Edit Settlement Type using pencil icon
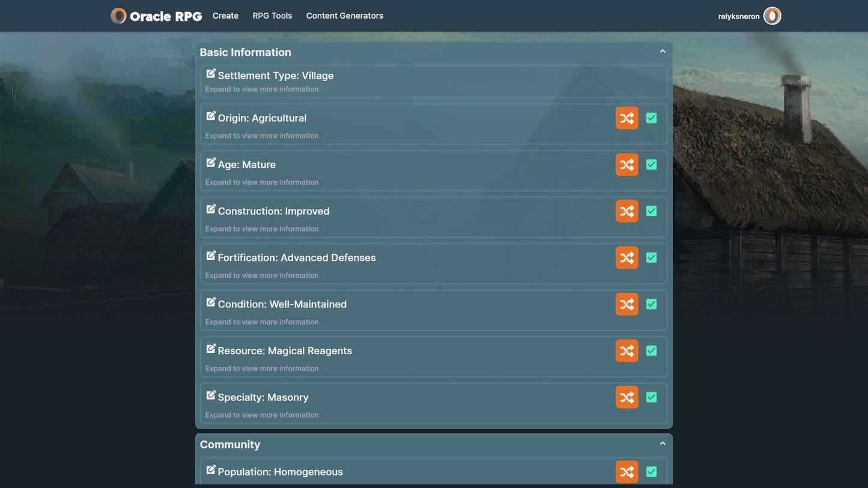Image resolution: width=868 pixels, height=488 pixels. click(211, 74)
